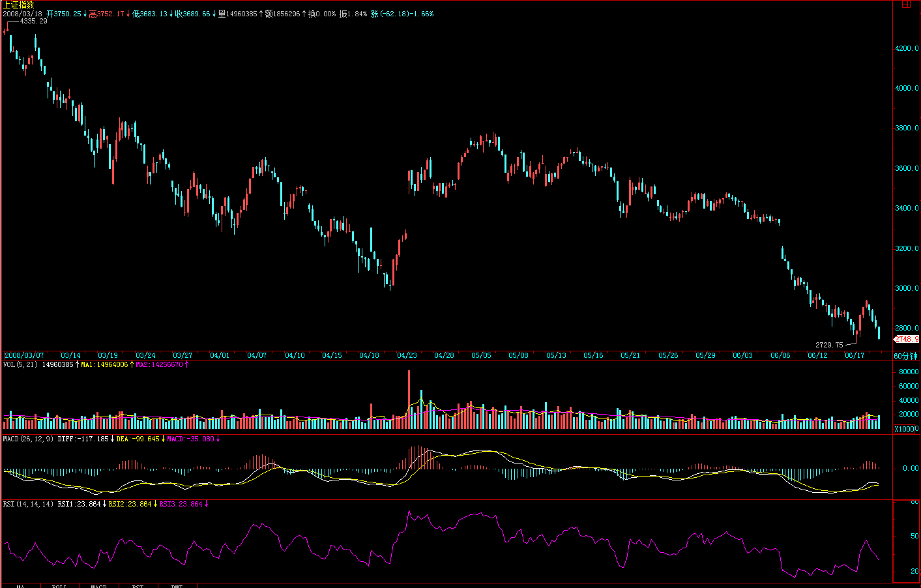The image size is (921, 588).
Task: Click the 2748.9 current price tag
Action: click(x=907, y=340)
